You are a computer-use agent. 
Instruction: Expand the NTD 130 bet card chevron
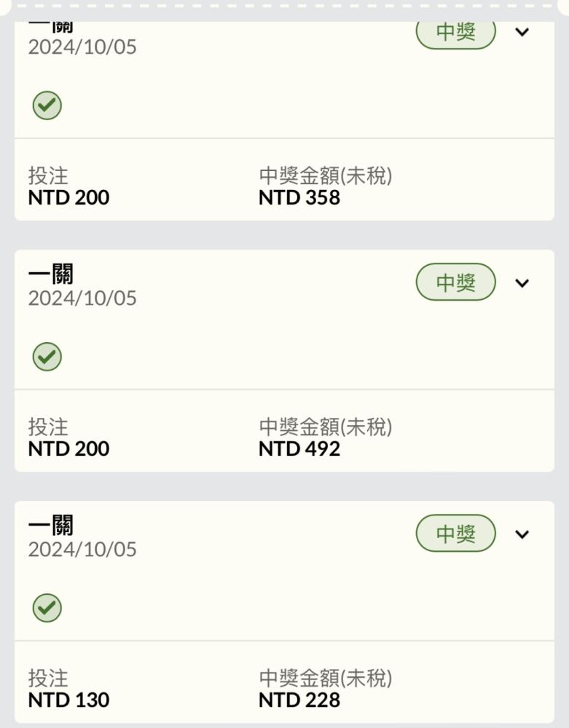[x=522, y=534]
